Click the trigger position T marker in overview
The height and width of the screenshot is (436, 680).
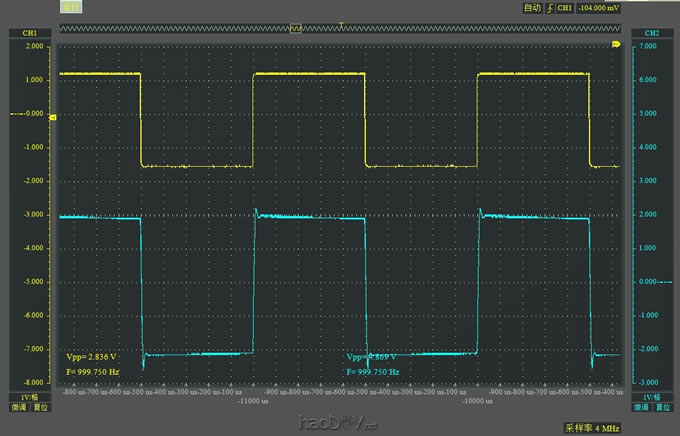pos(342,25)
